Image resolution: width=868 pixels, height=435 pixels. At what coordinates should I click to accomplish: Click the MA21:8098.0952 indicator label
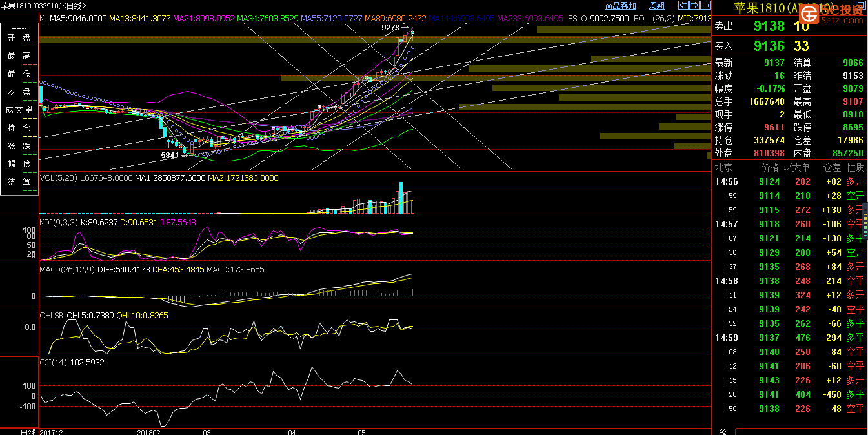click(x=203, y=19)
